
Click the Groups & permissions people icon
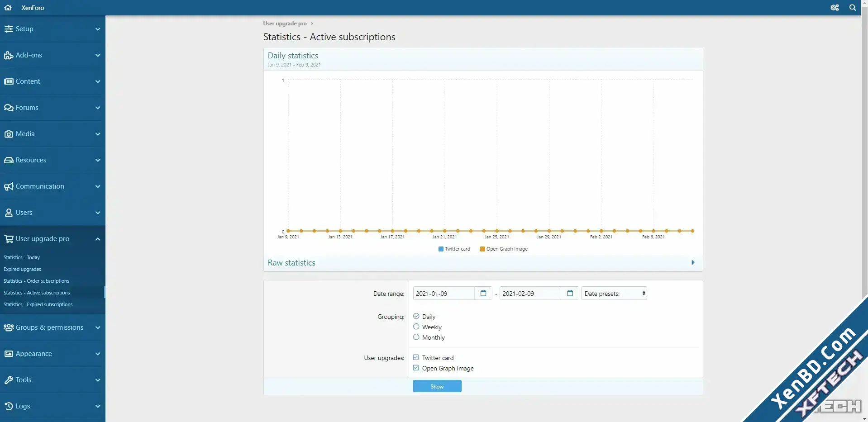click(x=9, y=327)
